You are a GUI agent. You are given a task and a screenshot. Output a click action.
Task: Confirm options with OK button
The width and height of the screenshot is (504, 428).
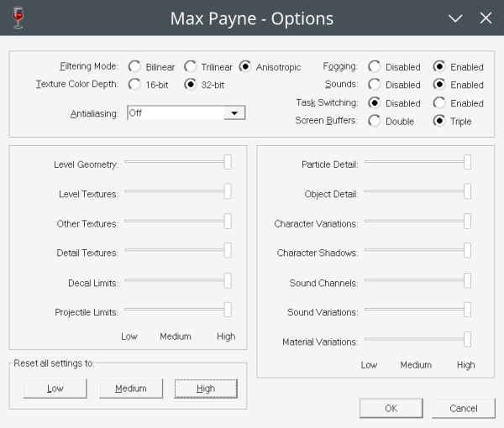[391, 408]
